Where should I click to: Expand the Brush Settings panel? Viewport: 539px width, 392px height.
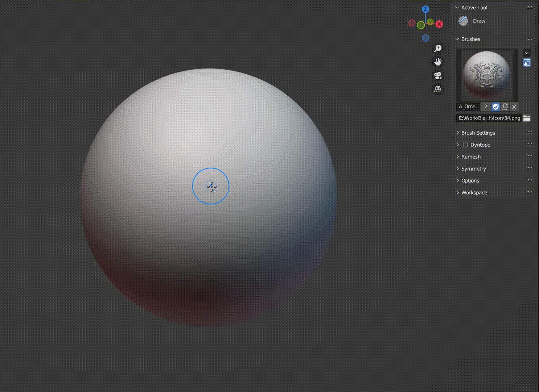pyautogui.click(x=457, y=133)
